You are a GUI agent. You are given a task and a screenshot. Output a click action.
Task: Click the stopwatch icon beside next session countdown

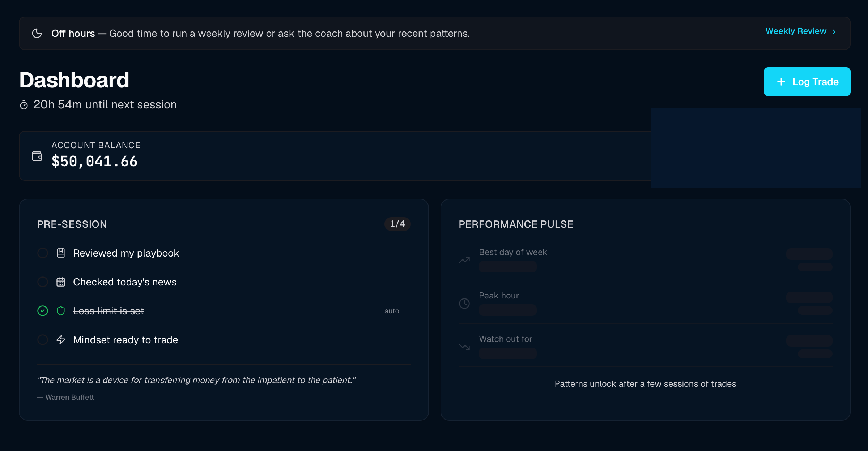click(x=24, y=105)
